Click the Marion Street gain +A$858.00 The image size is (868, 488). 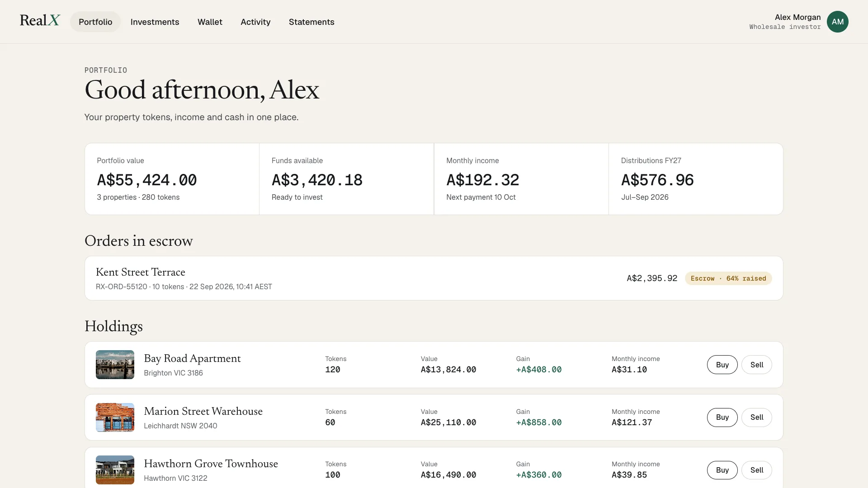[x=539, y=422]
